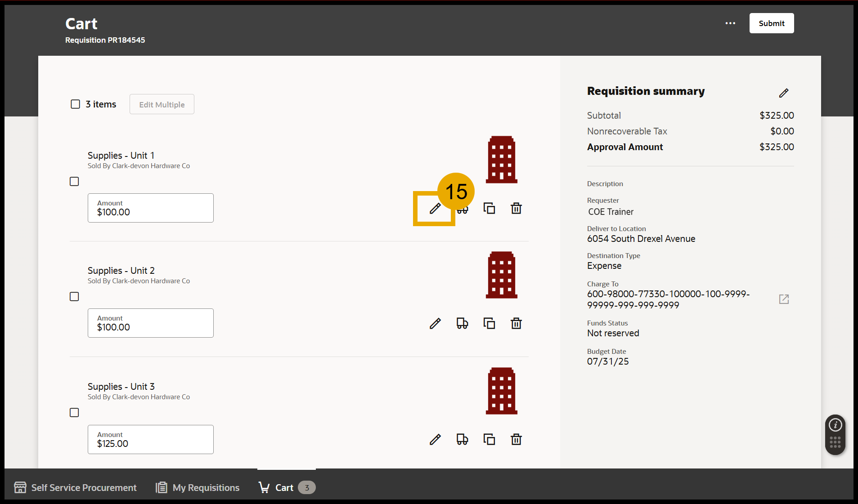The height and width of the screenshot is (504, 858).
Task: Click the Supplies - Unit 3 Amount field
Action: pos(150,440)
